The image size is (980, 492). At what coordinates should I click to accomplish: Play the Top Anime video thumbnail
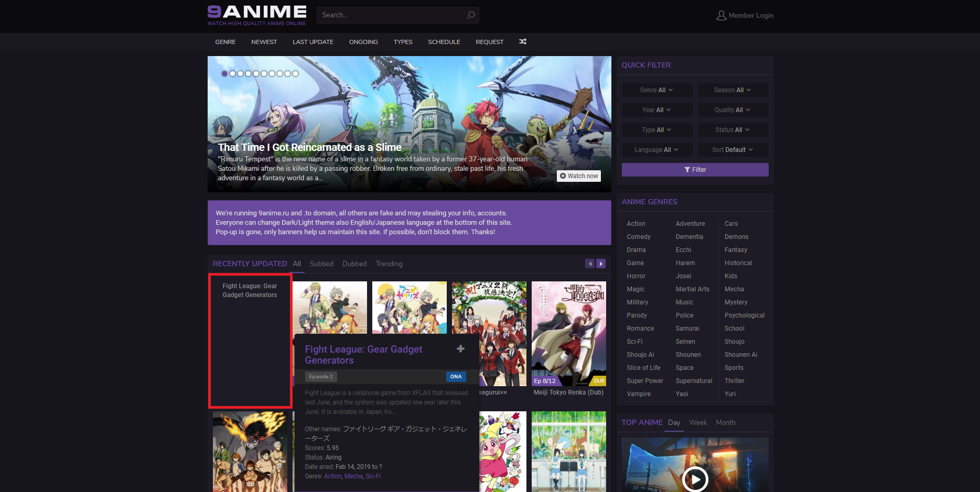[695, 478]
